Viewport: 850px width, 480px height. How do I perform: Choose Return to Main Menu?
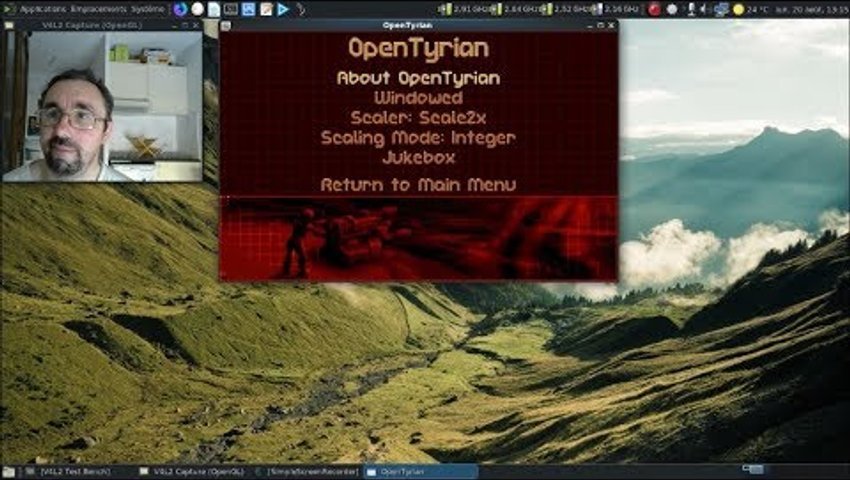[x=418, y=185]
